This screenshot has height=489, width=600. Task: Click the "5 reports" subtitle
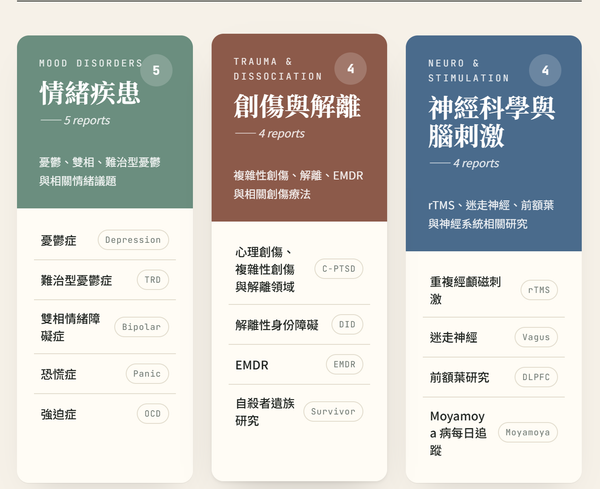[x=87, y=120]
